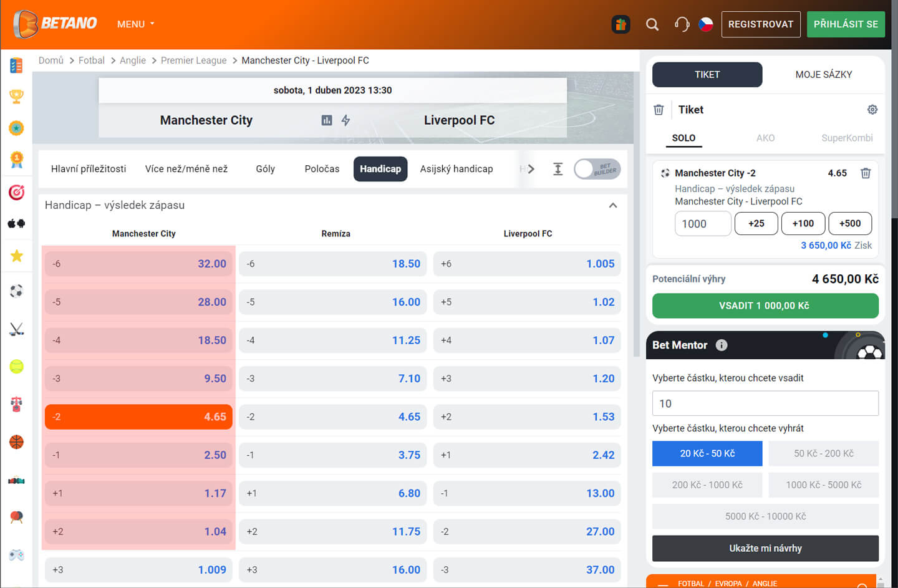898x588 pixels.
Task: Switch to Poločas tab
Action: coord(322,169)
